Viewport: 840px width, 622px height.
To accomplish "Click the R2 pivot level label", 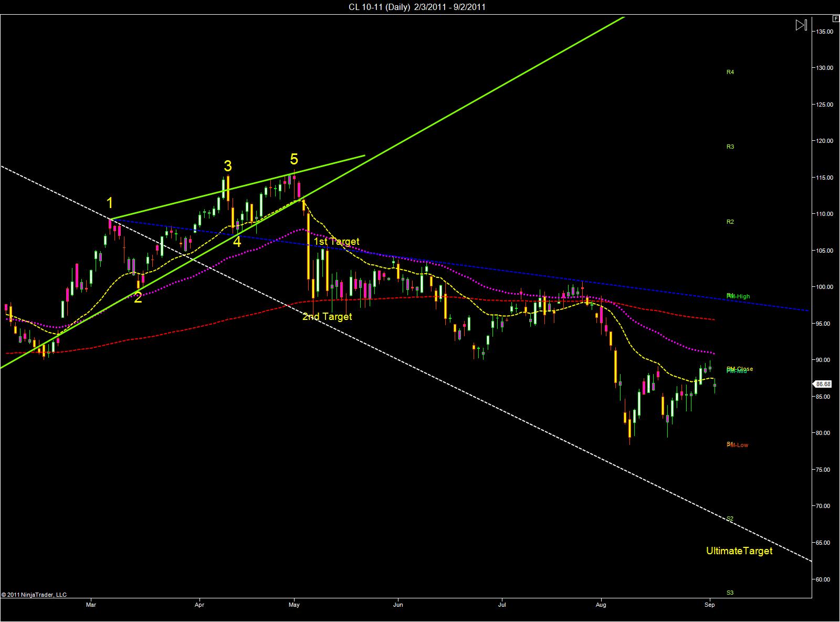I will pos(730,222).
